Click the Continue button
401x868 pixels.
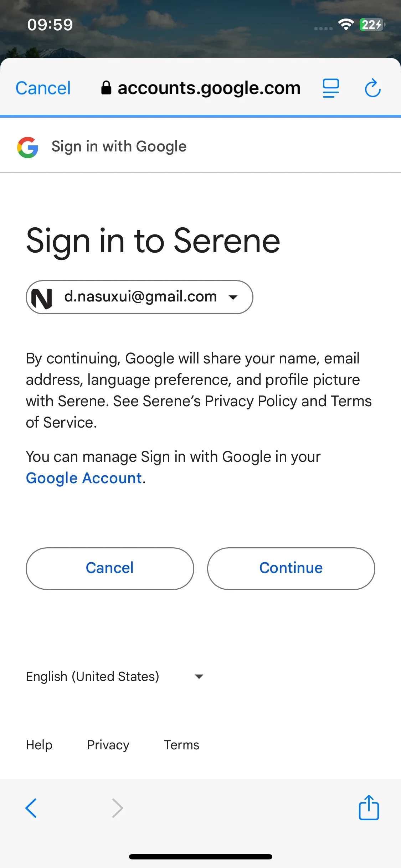pyautogui.click(x=291, y=568)
